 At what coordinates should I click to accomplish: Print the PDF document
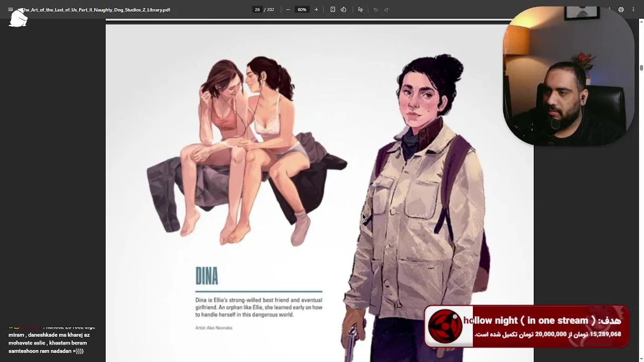[x=621, y=10]
